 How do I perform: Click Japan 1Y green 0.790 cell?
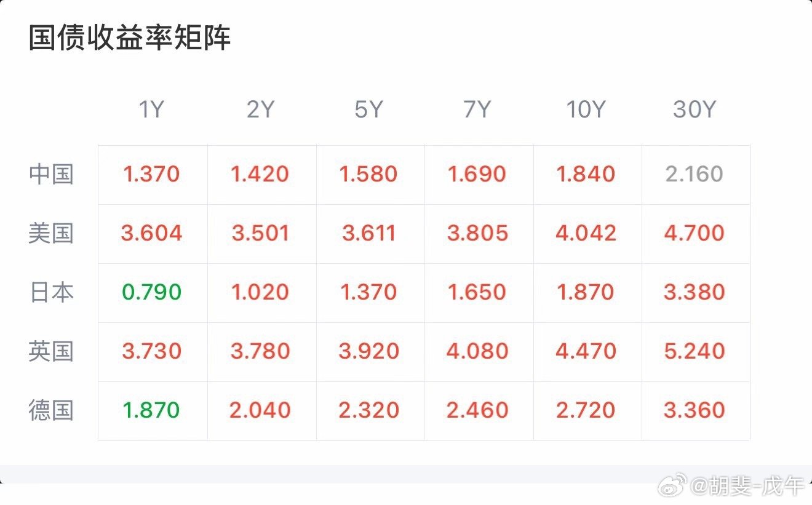pyautogui.click(x=151, y=292)
